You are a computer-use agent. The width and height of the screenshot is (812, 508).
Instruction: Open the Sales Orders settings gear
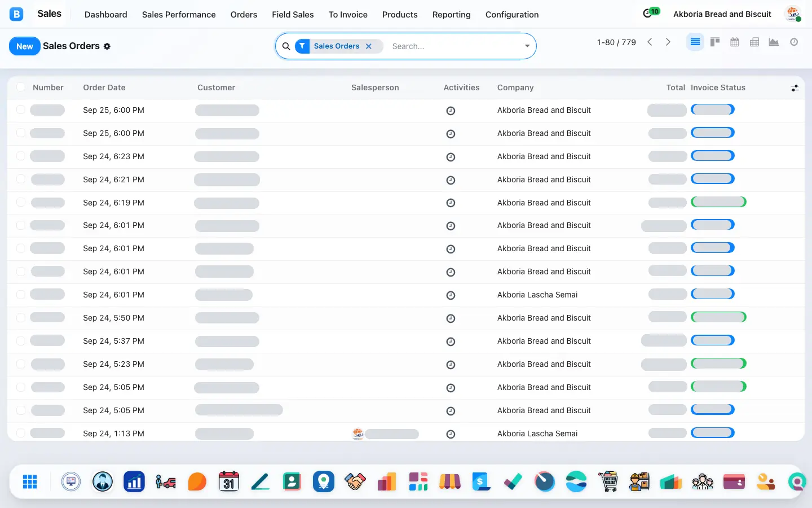[x=107, y=46]
